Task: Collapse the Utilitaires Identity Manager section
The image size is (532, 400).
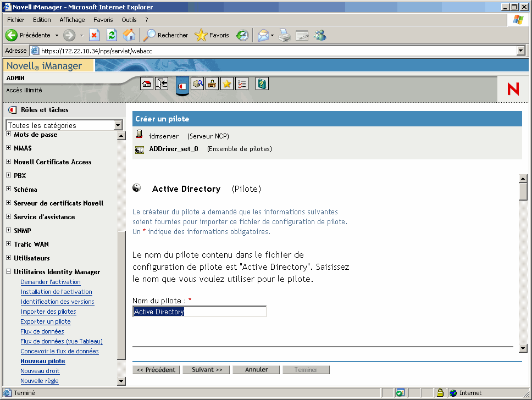Action: (8, 271)
